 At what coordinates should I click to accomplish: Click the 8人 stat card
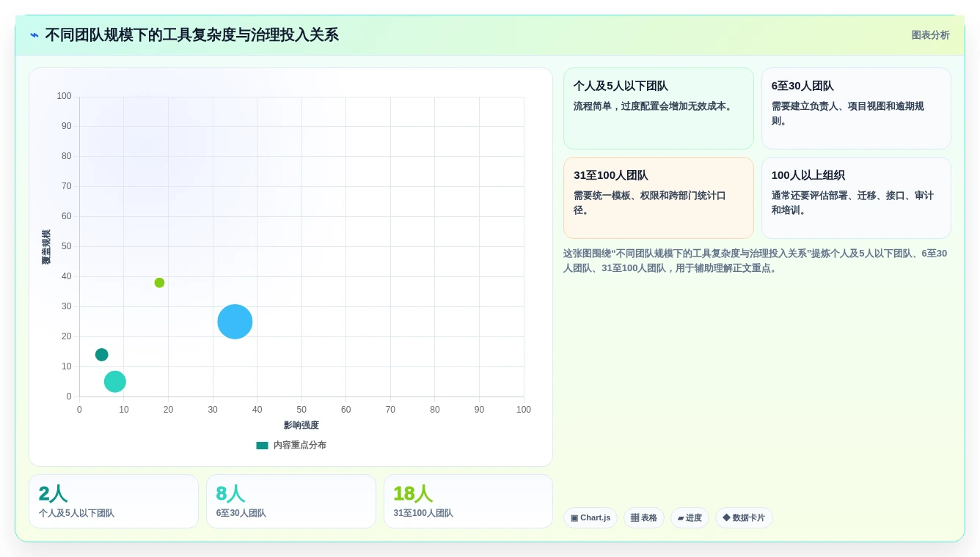coord(291,501)
